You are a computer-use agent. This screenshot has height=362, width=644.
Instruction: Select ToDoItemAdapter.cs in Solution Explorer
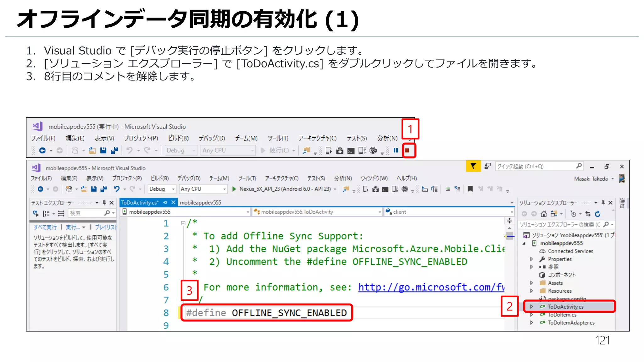click(571, 322)
